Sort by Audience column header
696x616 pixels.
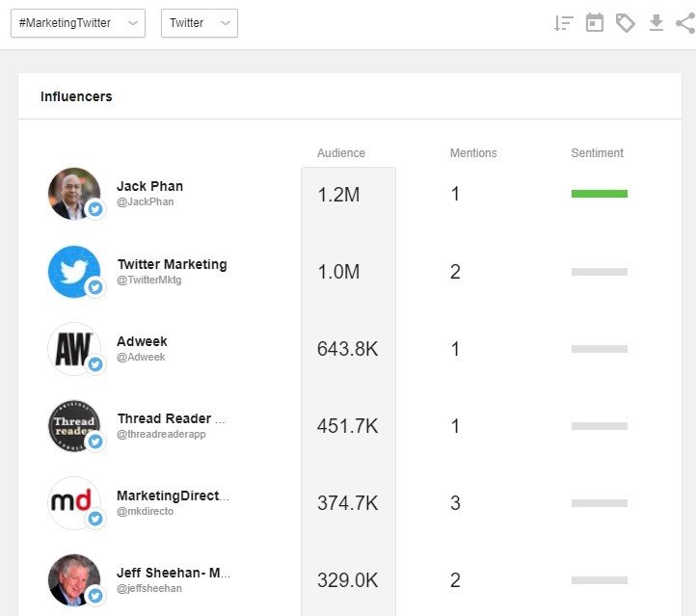[341, 153]
